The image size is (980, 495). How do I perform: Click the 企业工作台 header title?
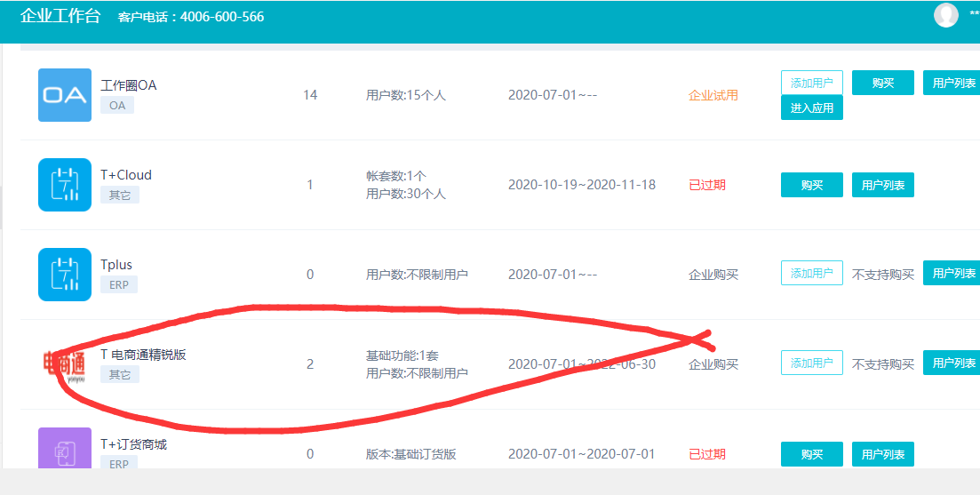[60, 16]
